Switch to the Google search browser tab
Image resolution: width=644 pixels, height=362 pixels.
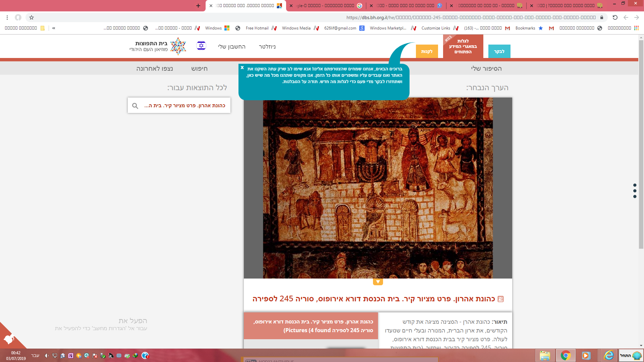point(327,6)
